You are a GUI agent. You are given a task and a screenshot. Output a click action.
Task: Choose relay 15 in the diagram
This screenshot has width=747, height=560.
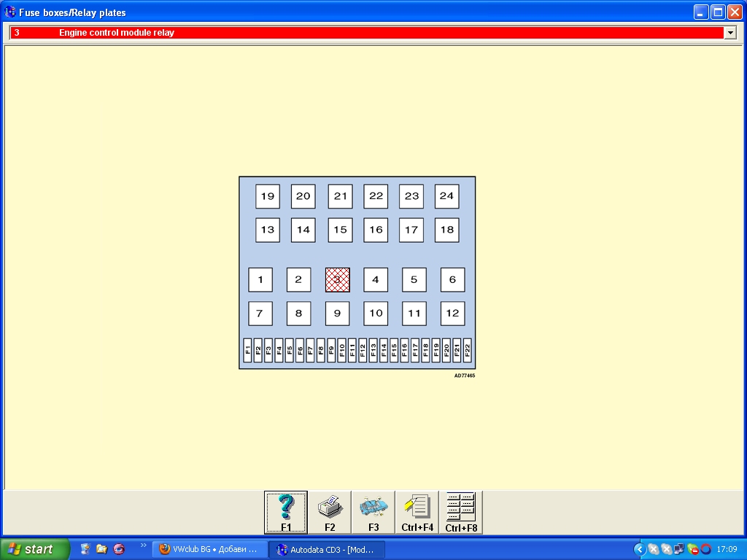(x=340, y=230)
